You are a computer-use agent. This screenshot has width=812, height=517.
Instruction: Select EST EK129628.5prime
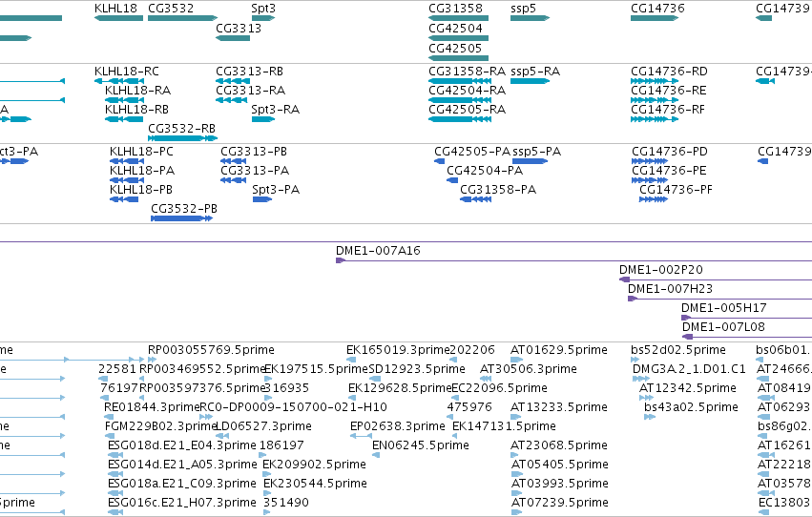point(354,398)
